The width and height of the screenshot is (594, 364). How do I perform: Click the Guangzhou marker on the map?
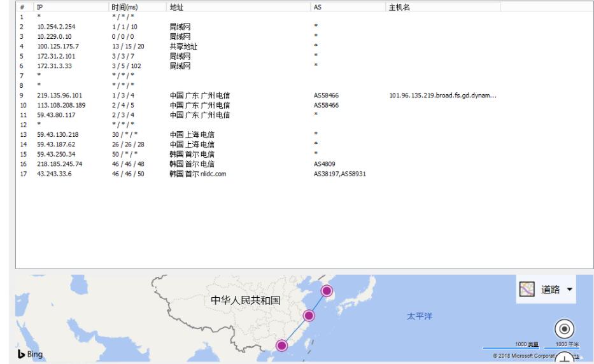[281, 346]
